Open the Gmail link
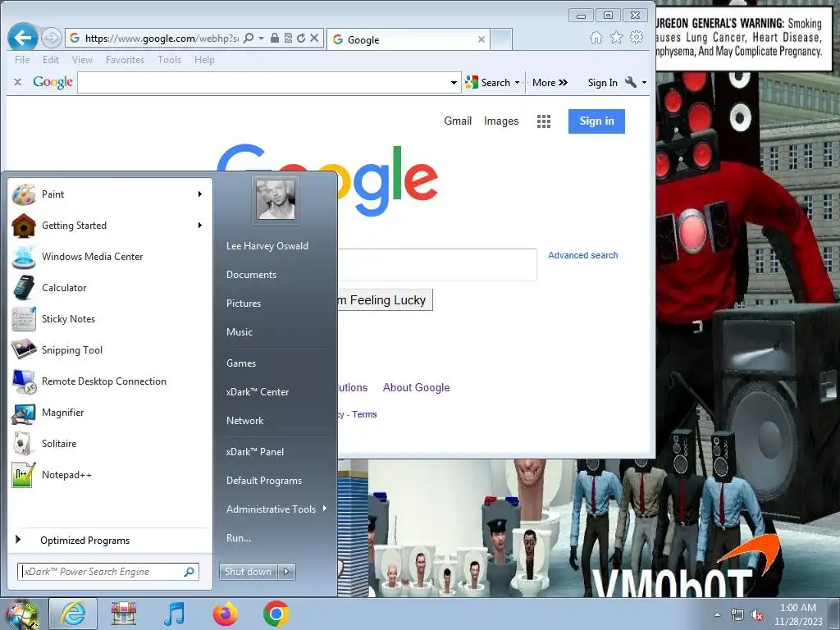840x630 pixels. pos(458,121)
